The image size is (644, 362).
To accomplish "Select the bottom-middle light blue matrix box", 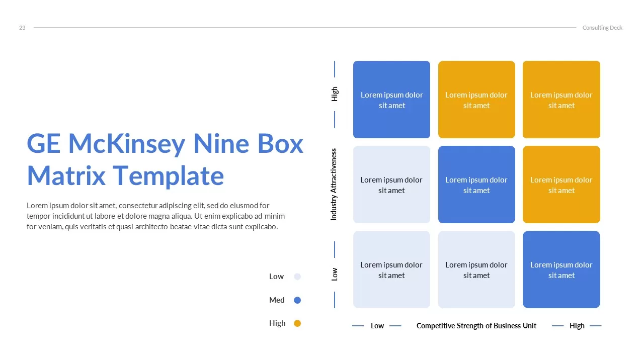I will click(x=476, y=269).
